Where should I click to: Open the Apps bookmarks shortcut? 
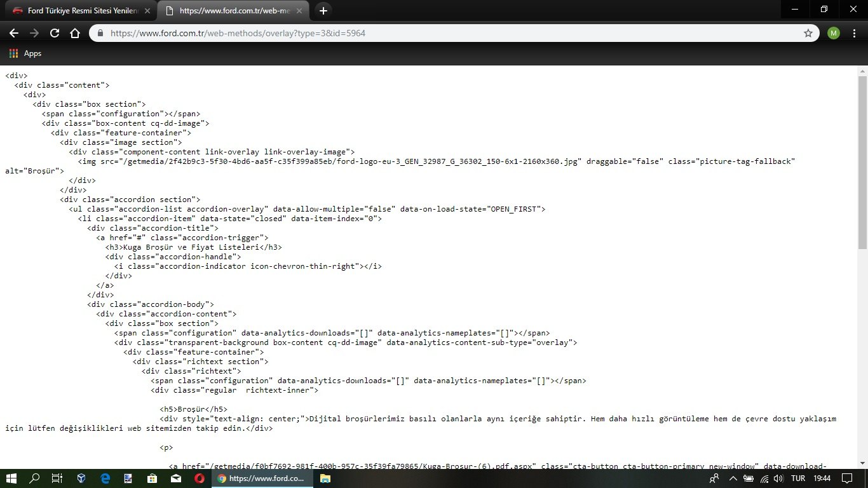(x=25, y=53)
